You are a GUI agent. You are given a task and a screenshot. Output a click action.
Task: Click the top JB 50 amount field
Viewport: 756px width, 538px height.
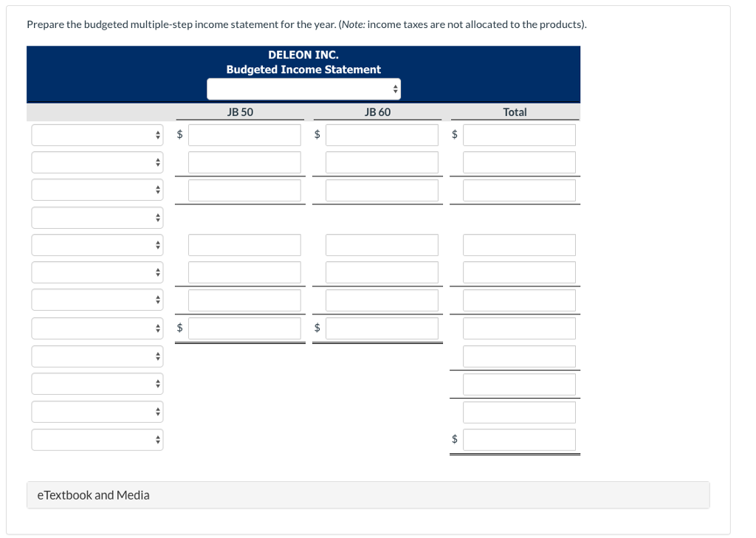[244, 134]
